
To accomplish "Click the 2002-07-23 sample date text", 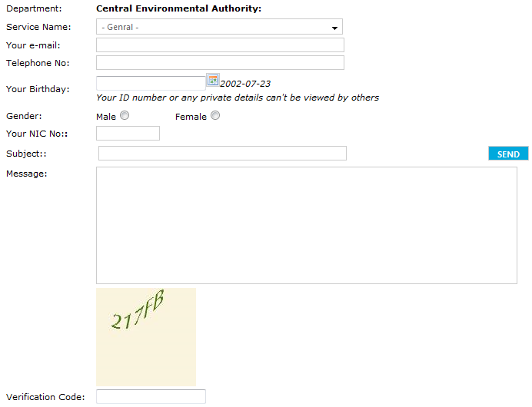I will [245, 84].
